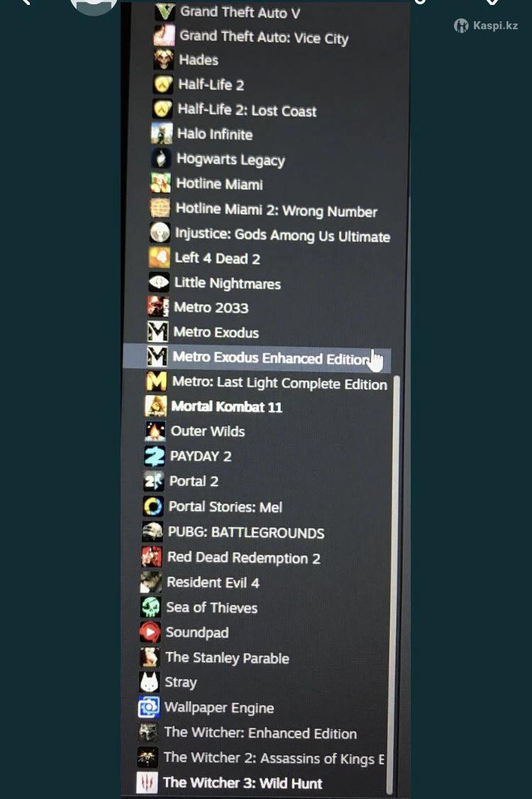Click the Left 4 Dead 2 icon
The image size is (532, 799).
coord(159,258)
